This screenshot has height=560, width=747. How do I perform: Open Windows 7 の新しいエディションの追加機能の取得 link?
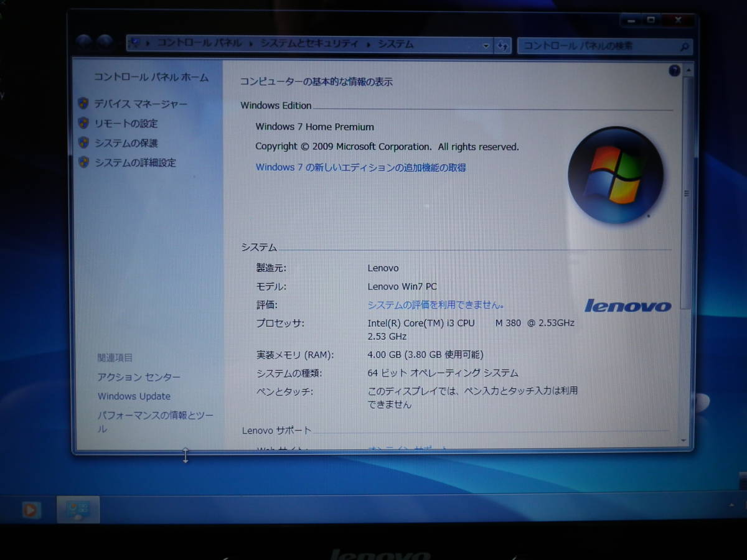click(360, 167)
